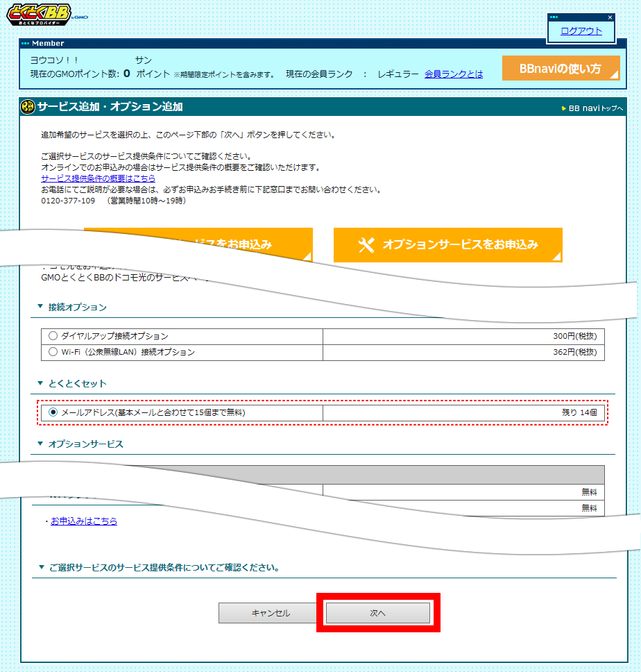Click the BBnaviの使い方 orange button
This screenshot has width=641, height=672.
pos(562,69)
